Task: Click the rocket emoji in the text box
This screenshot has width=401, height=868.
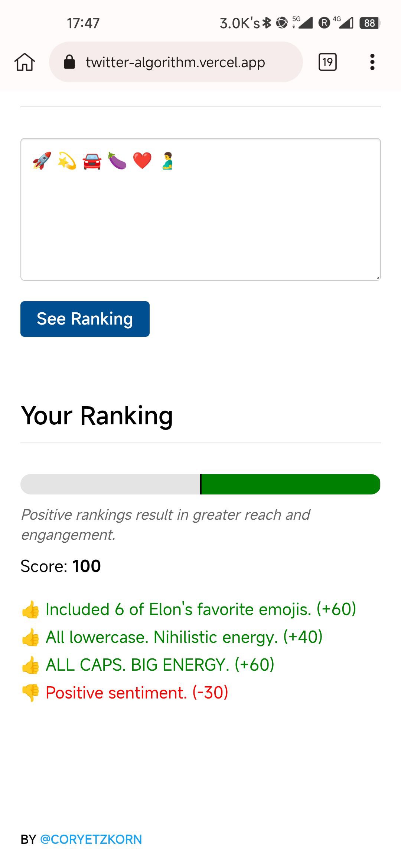Action: (42, 161)
